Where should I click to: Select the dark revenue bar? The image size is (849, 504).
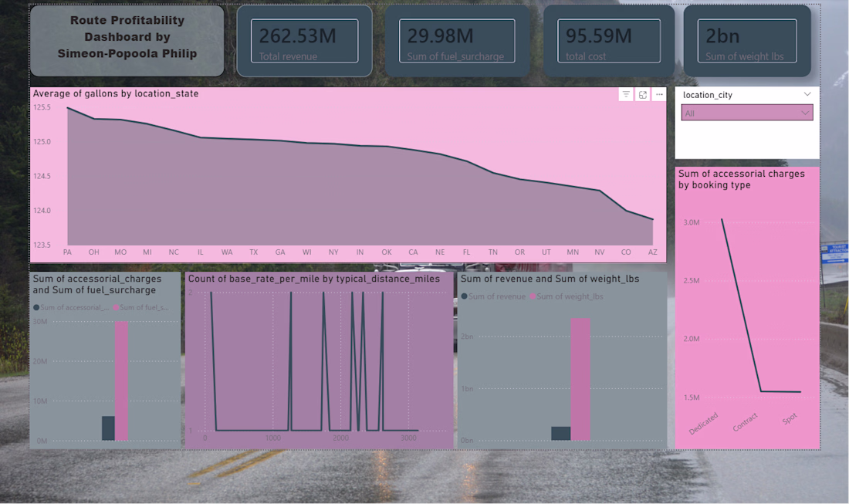[x=561, y=434]
